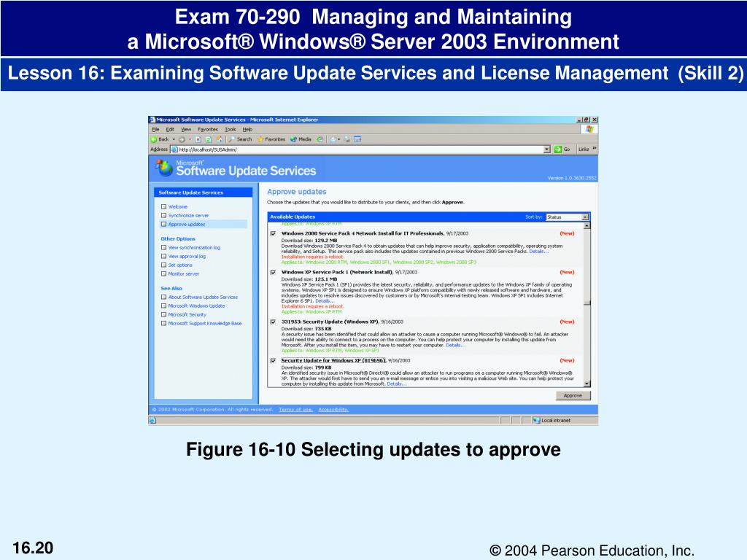Toggle Security Update 819696 checkbox
747x560 pixels.
pos(273,361)
